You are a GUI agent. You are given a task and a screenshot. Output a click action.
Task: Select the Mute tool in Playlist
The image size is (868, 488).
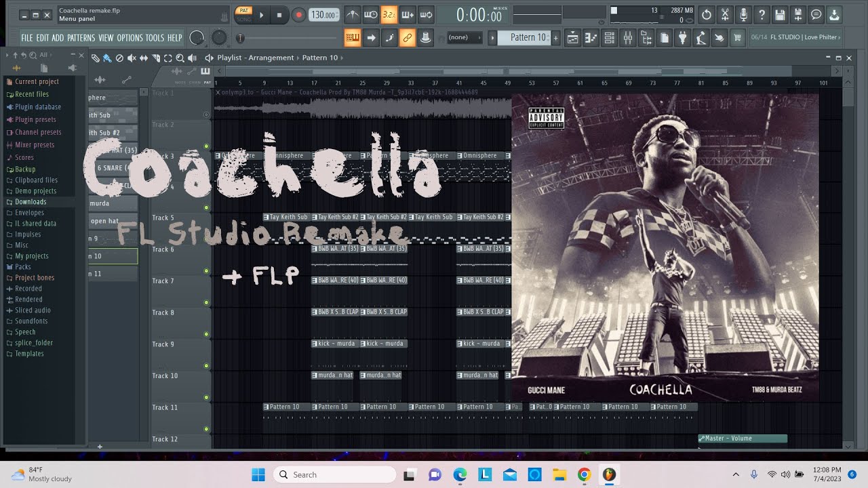132,58
